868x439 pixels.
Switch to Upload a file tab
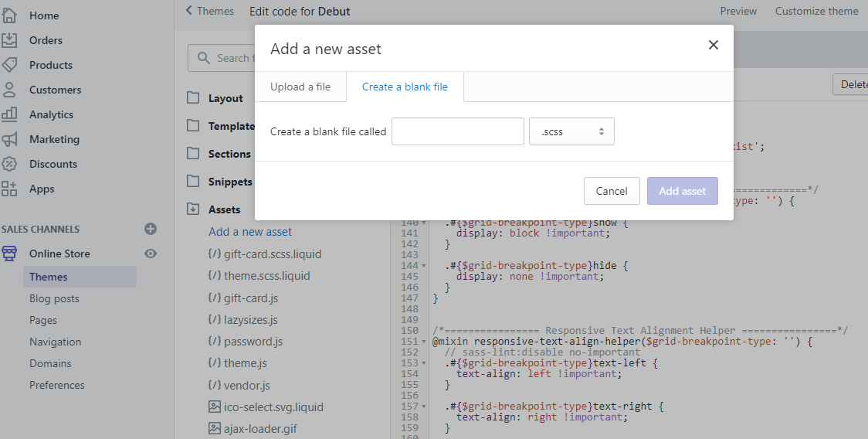point(300,87)
